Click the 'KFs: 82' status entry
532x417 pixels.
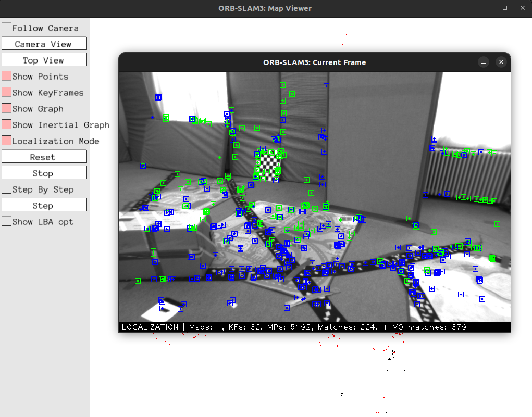[x=244, y=327]
